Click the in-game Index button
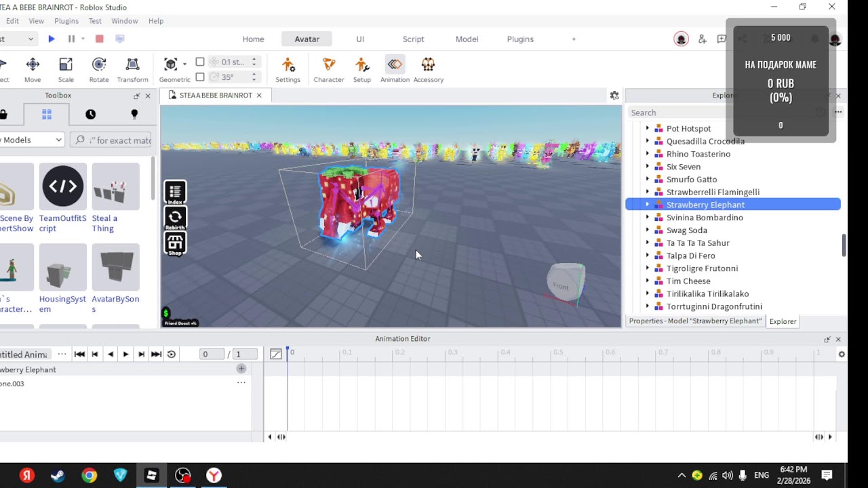Screen dimensions: 868x488 click(x=175, y=192)
